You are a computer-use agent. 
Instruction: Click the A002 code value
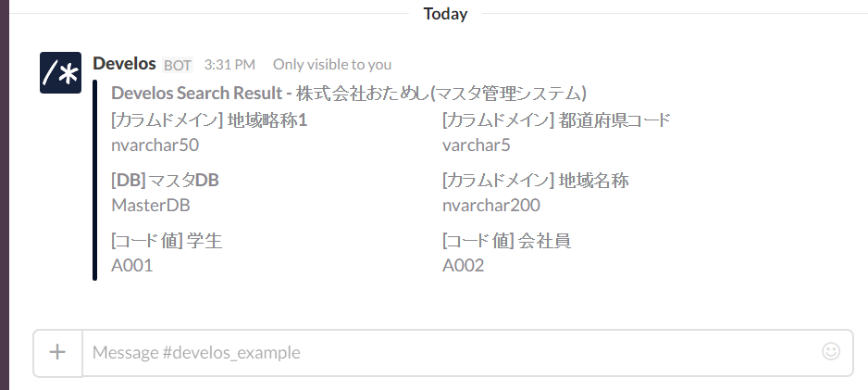coord(463,266)
